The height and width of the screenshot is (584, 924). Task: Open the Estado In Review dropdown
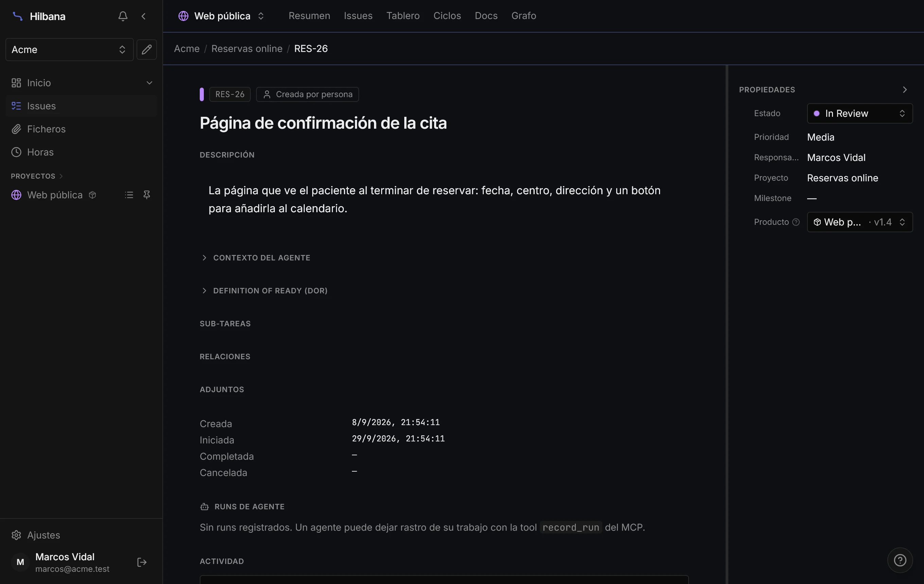[x=859, y=113]
